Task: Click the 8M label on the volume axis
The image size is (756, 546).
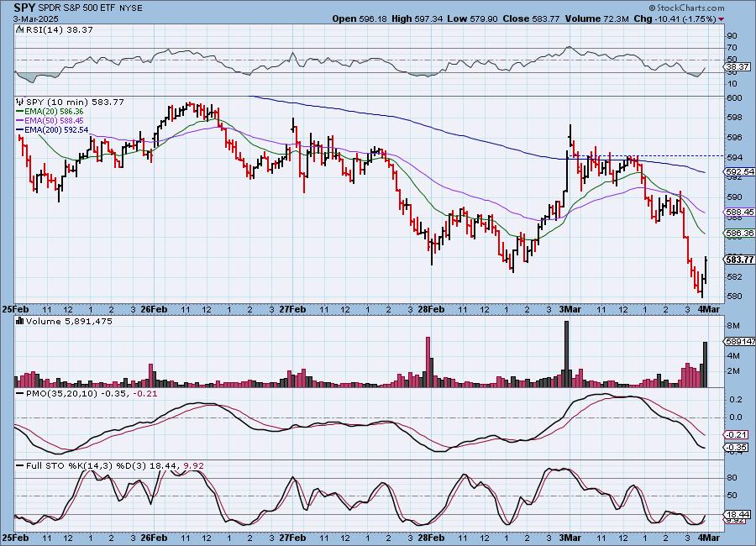Action: click(x=733, y=326)
